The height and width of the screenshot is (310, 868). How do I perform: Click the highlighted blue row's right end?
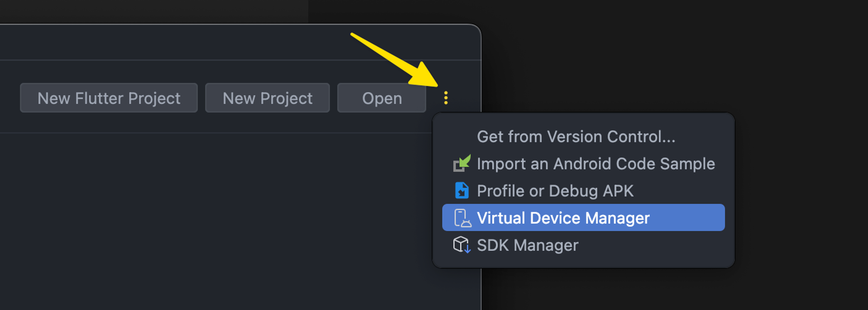pyautogui.click(x=705, y=218)
